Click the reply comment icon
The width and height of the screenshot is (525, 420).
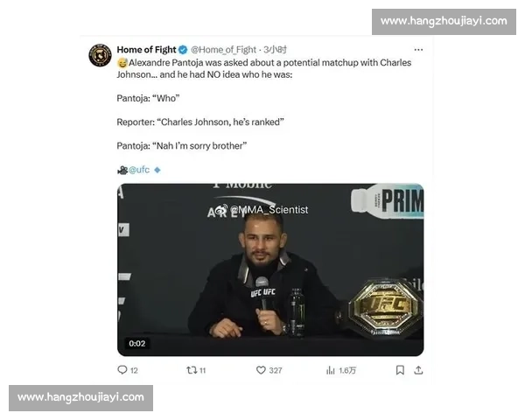tap(122, 370)
